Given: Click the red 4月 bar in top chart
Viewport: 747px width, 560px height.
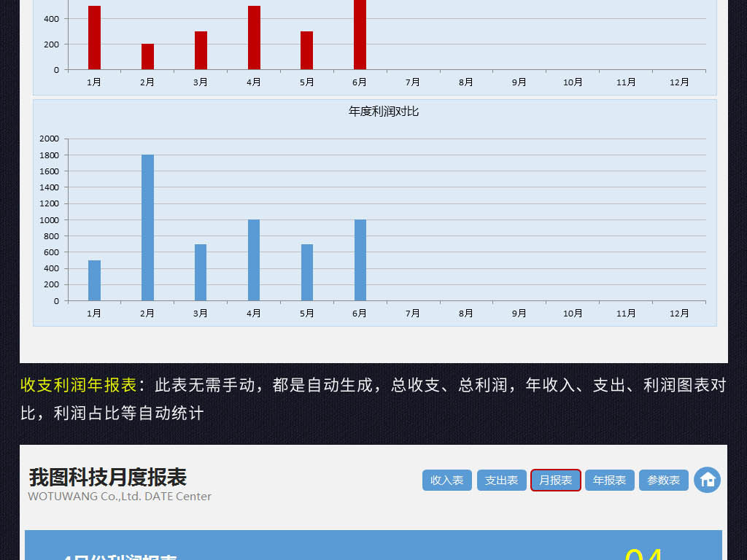Looking at the screenshot, I should point(254,38).
